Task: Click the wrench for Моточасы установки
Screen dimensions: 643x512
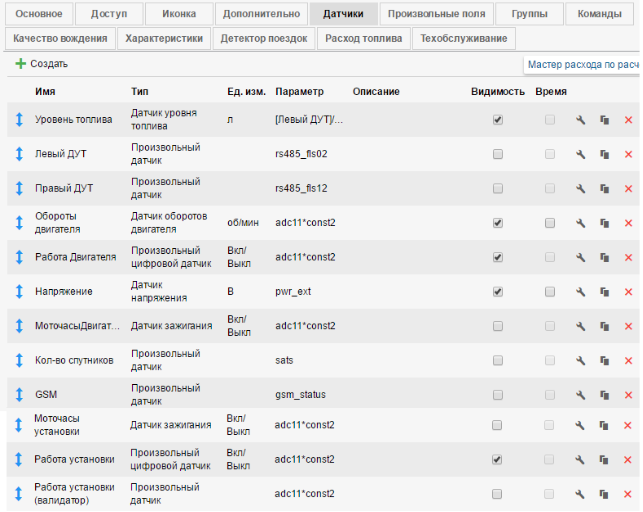Action: point(580,425)
